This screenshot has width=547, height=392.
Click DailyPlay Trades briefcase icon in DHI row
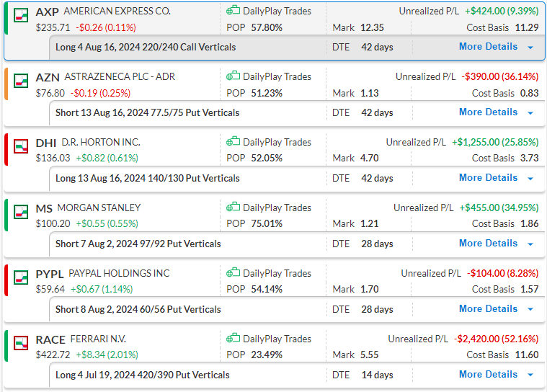pos(233,141)
